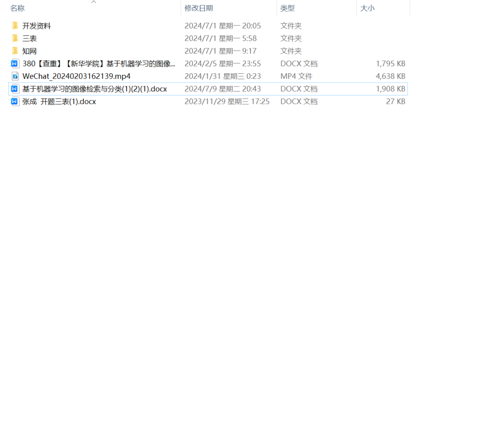
Task: Select the 三表 folder name
Action: [x=30, y=38]
